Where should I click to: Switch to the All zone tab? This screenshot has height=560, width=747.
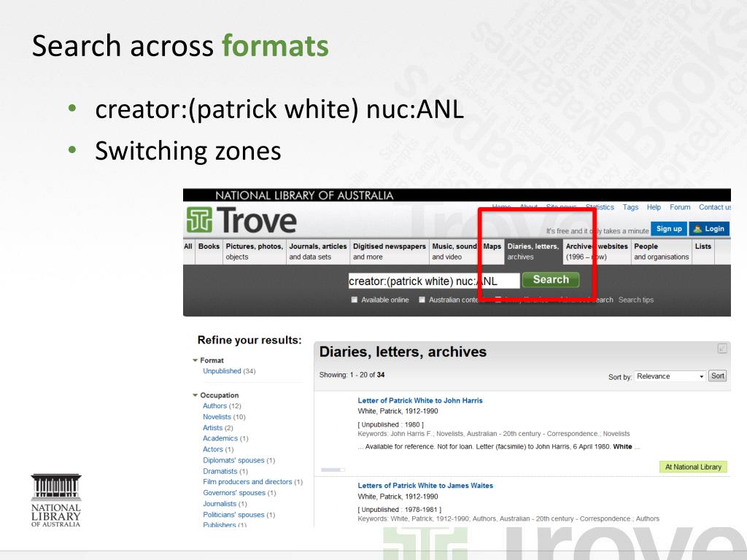[188, 252]
